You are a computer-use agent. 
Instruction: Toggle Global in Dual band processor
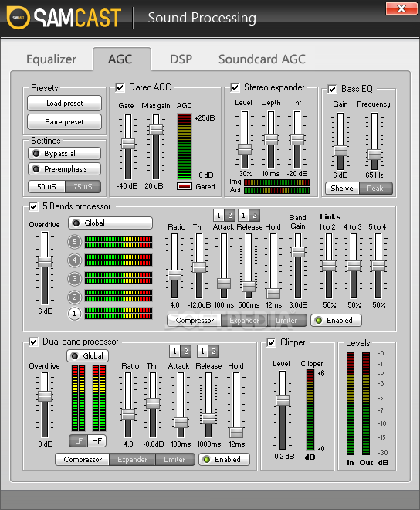coord(88,355)
